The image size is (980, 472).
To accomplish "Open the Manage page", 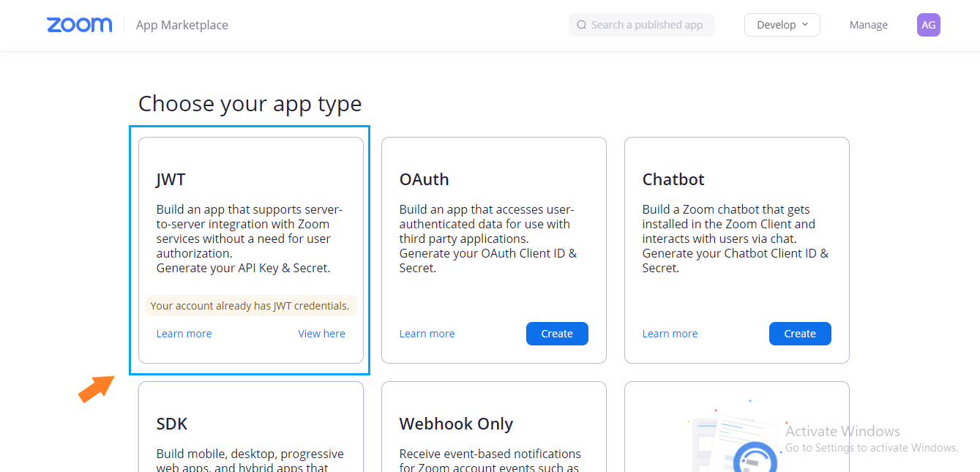I will pyautogui.click(x=869, y=25).
